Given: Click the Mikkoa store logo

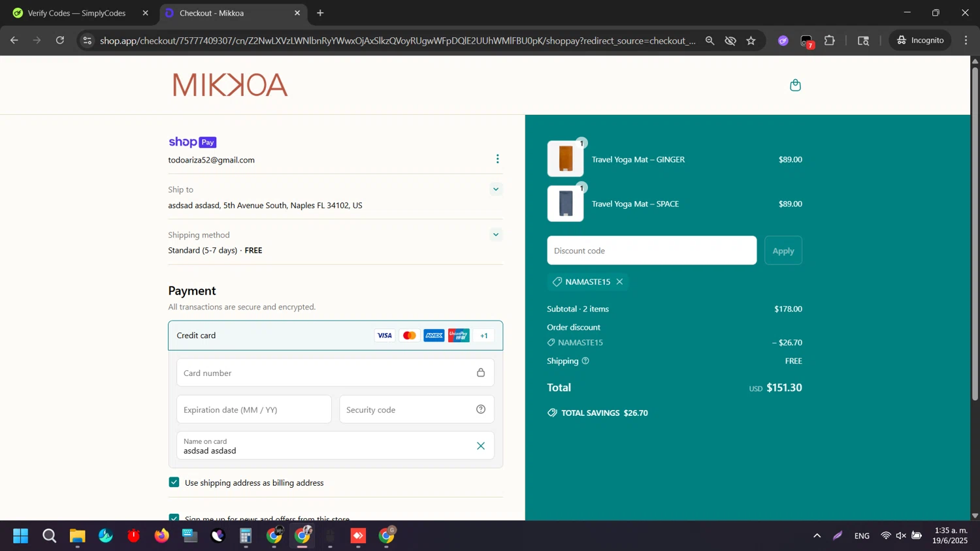Looking at the screenshot, I should point(230,85).
